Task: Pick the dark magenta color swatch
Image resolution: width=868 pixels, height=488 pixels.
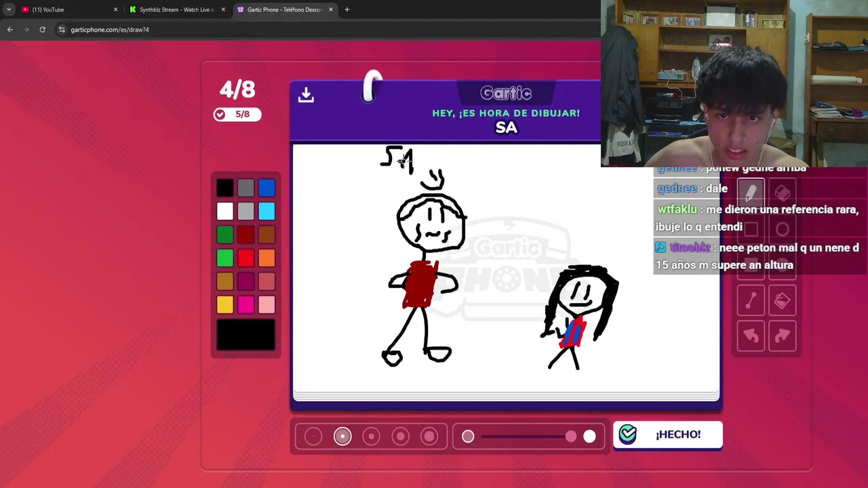Action: click(x=246, y=281)
